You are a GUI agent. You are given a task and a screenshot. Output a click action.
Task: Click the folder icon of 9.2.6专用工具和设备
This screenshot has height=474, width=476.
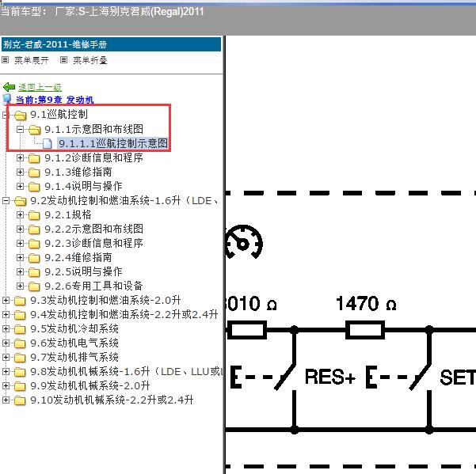pos(34,286)
